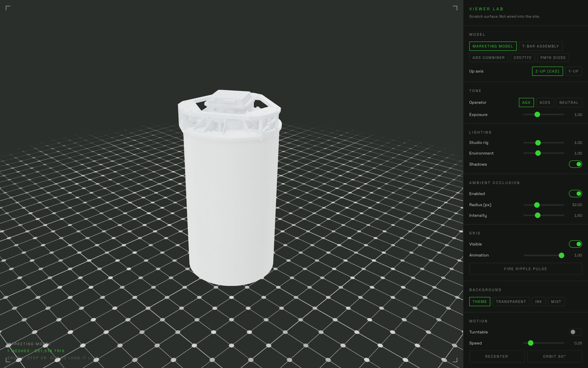Click the 'Motion' section heading

click(478, 321)
